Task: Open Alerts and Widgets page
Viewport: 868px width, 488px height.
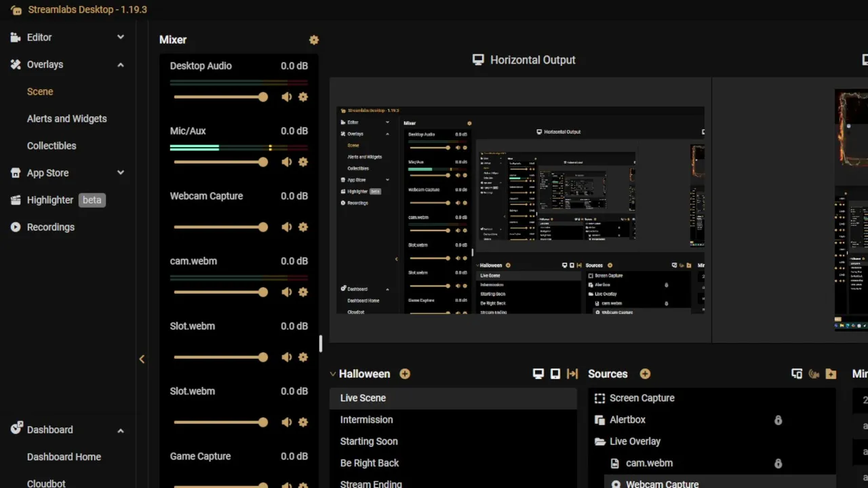Action: (66, 119)
